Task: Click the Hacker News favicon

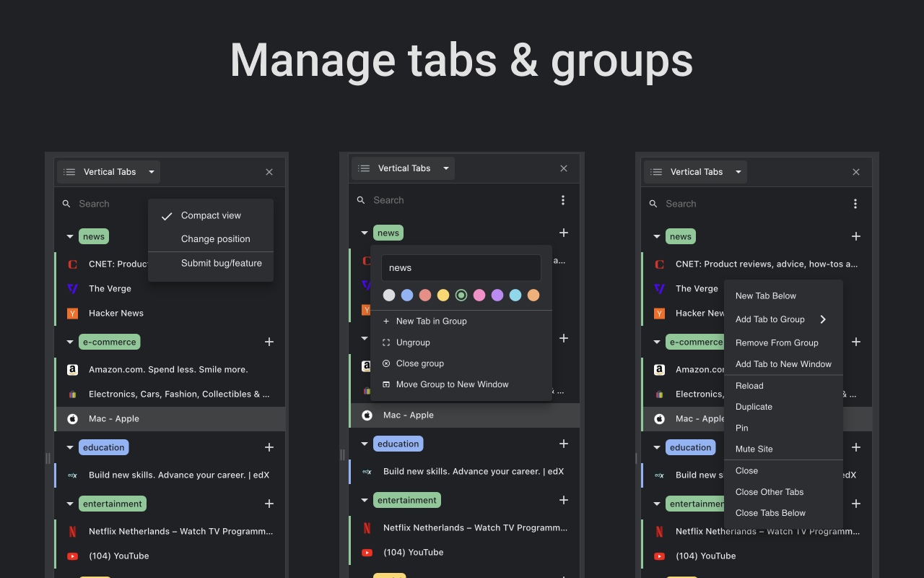Action: pyautogui.click(x=72, y=313)
